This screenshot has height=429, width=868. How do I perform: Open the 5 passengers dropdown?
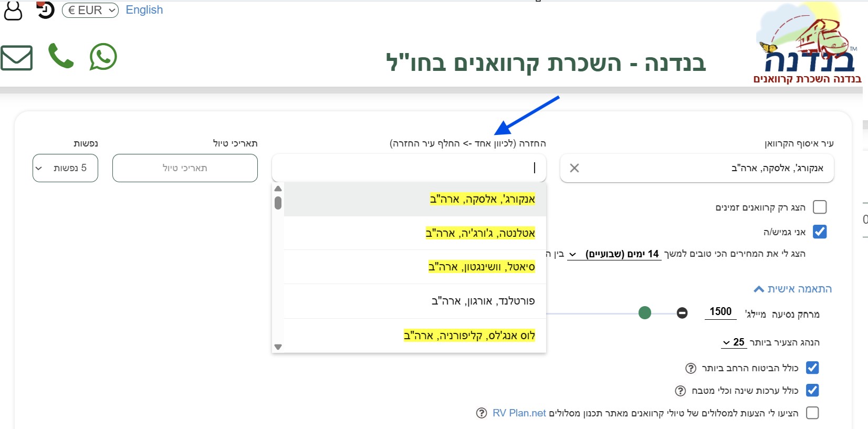(x=65, y=168)
